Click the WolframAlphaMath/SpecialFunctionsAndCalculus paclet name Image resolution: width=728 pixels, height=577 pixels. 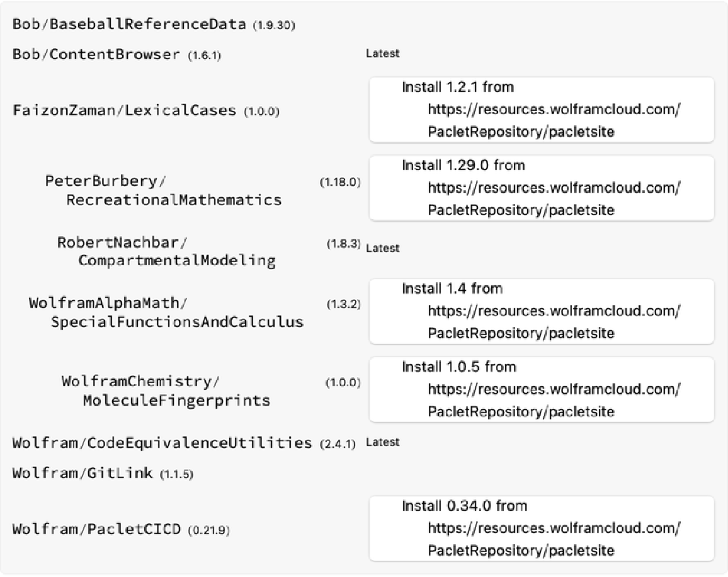point(166,312)
